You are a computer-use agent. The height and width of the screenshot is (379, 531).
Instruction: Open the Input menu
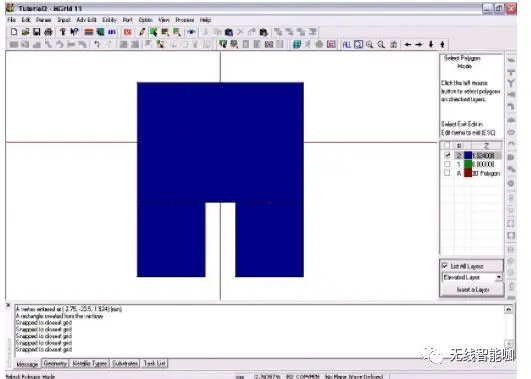tap(64, 20)
